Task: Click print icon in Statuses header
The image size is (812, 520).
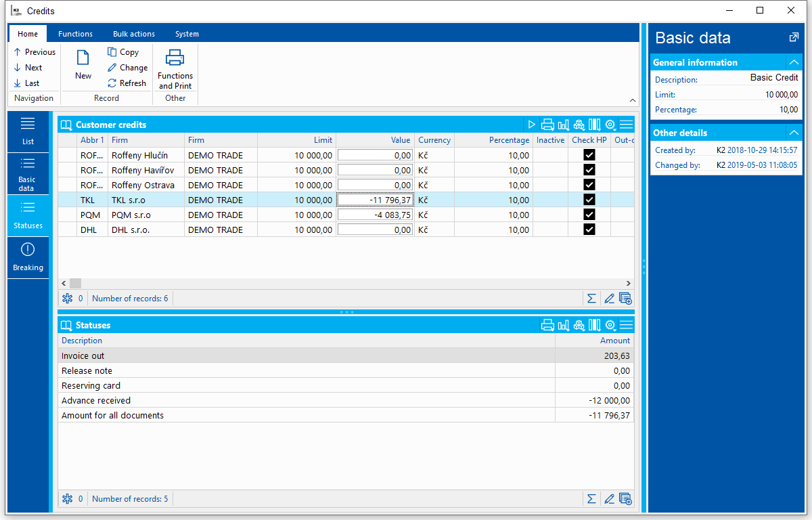Action: (547, 325)
